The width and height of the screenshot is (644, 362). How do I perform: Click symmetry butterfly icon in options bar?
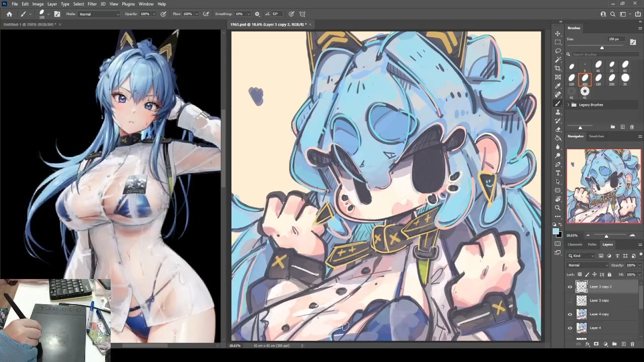tap(302, 14)
